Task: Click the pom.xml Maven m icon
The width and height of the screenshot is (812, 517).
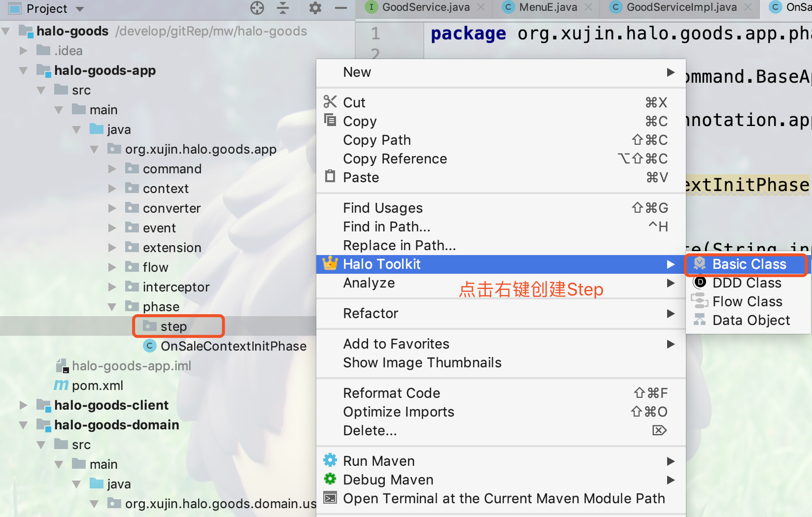Action: (x=61, y=385)
